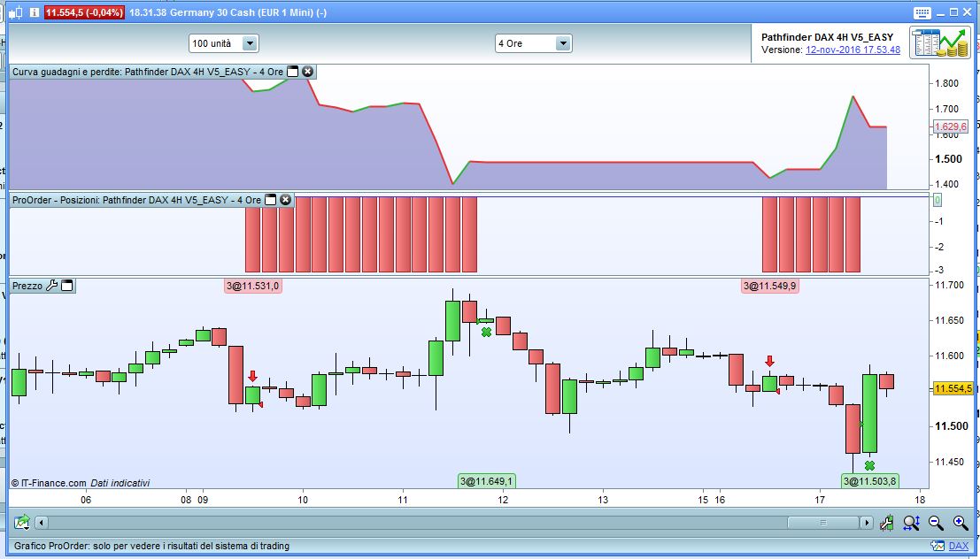
Task: Open the keyboard shortcut icon in title bar
Action: tap(922, 12)
